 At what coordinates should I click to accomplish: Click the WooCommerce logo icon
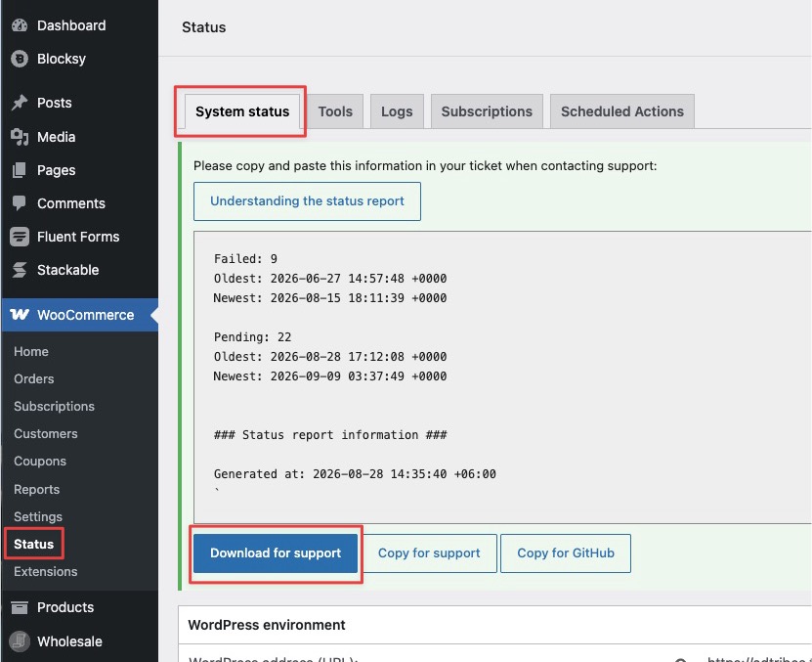(20, 315)
